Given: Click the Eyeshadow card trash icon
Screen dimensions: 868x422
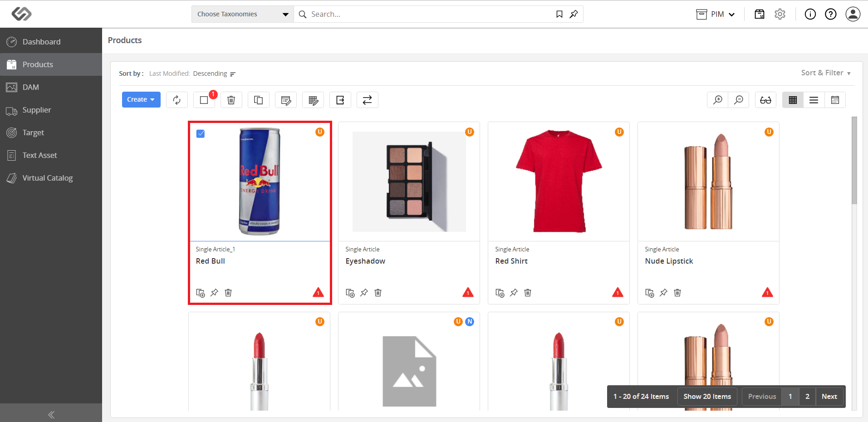Looking at the screenshot, I should (378, 293).
